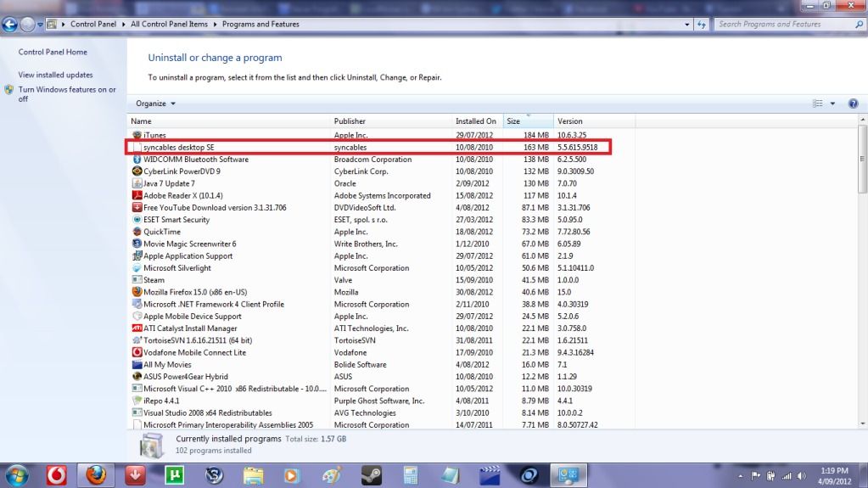Select TortoiseSVN 1.6.16.21511 (64 bit) row
868x488 pixels.
(382, 340)
